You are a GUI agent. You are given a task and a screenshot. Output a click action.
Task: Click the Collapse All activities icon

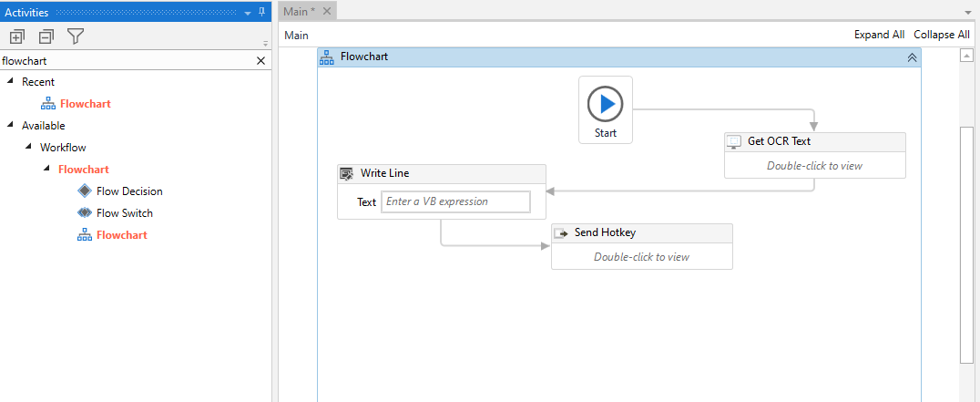[46, 36]
